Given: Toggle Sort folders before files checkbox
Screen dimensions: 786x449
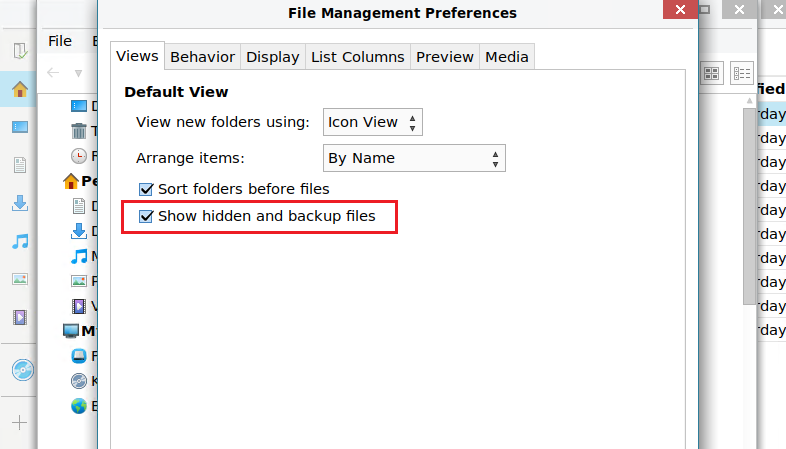Looking at the screenshot, I should (146, 188).
